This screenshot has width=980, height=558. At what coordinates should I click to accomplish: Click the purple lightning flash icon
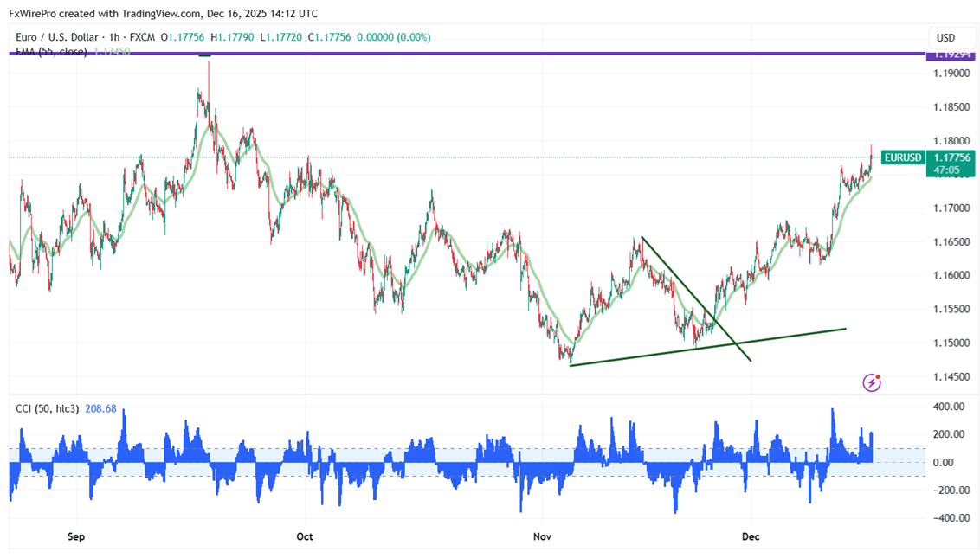871,382
